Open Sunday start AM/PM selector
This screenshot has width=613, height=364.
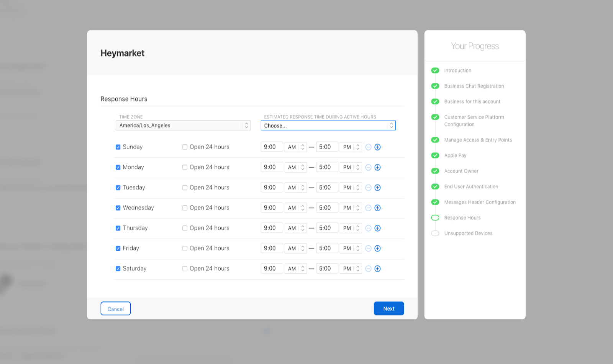click(x=296, y=147)
